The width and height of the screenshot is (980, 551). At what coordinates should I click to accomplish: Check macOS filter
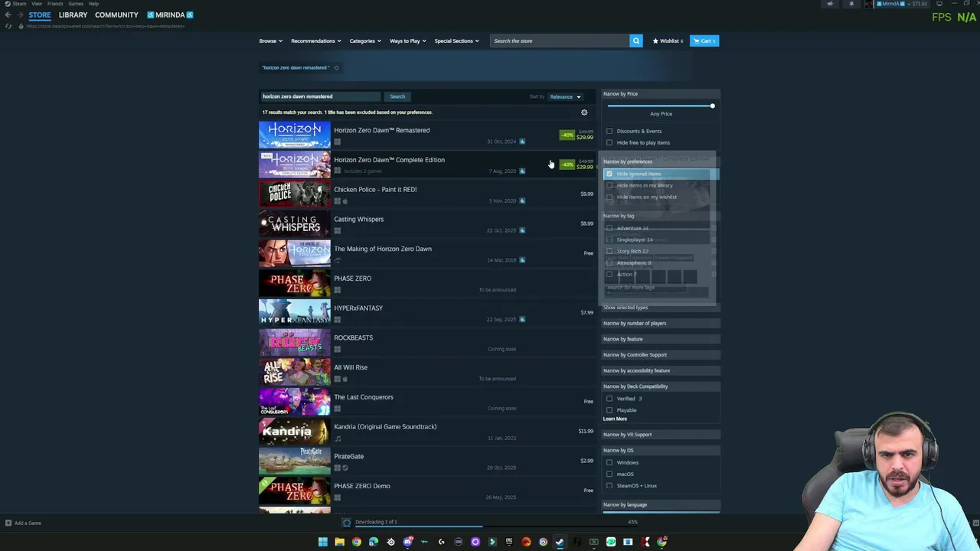(x=609, y=474)
